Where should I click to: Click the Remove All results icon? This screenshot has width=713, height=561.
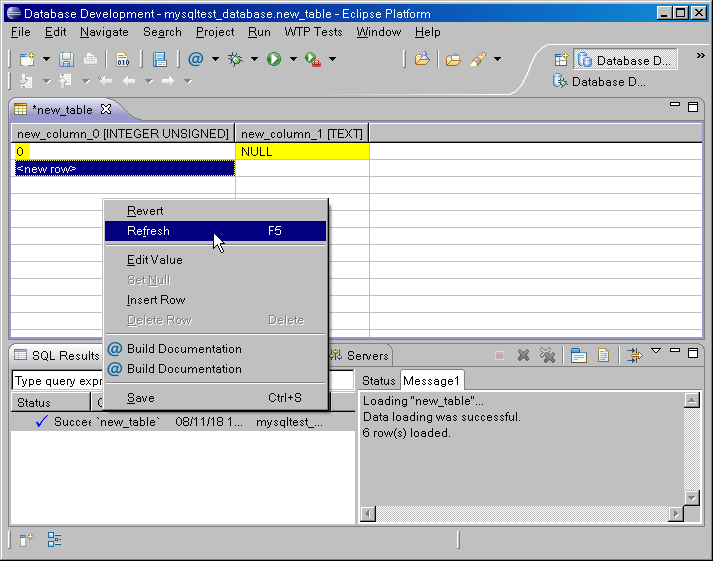(x=547, y=355)
